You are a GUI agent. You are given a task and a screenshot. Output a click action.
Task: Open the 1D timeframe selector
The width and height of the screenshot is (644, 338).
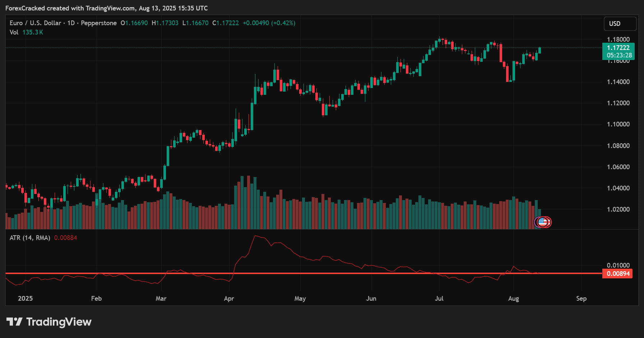click(70, 23)
